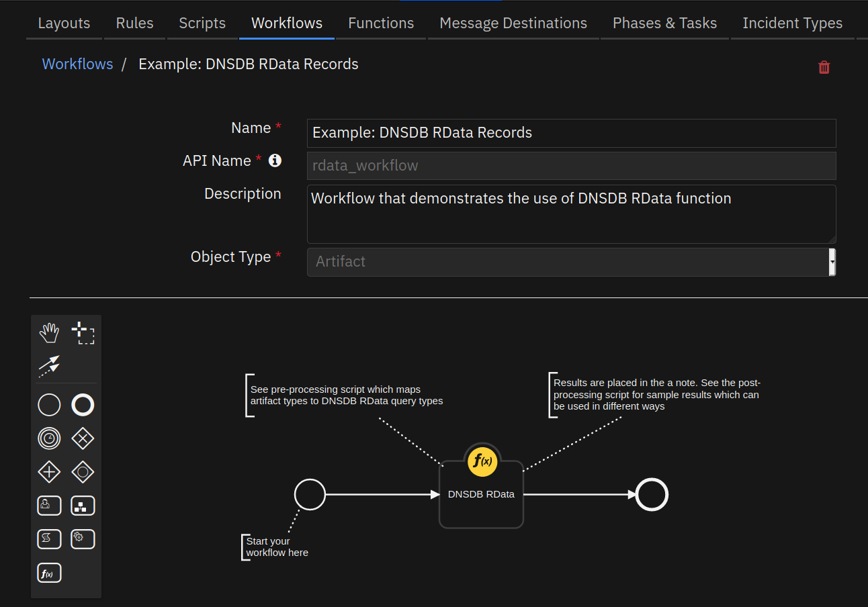The height and width of the screenshot is (607, 868).
Task: Select the global connect arrow tool
Action: point(49,366)
